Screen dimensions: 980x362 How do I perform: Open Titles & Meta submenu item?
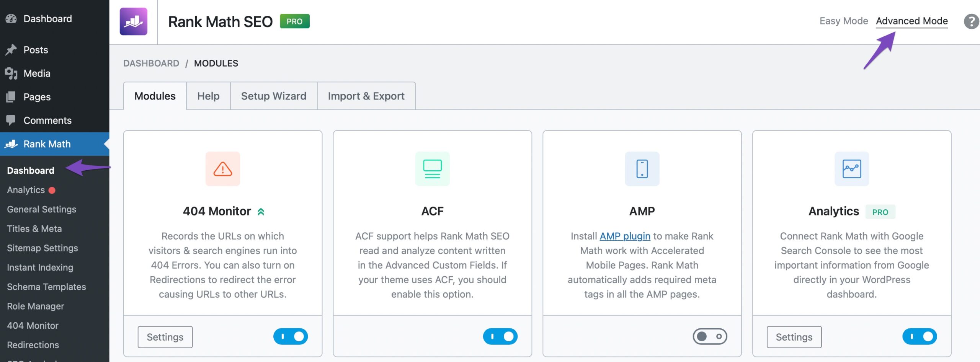click(34, 228)
